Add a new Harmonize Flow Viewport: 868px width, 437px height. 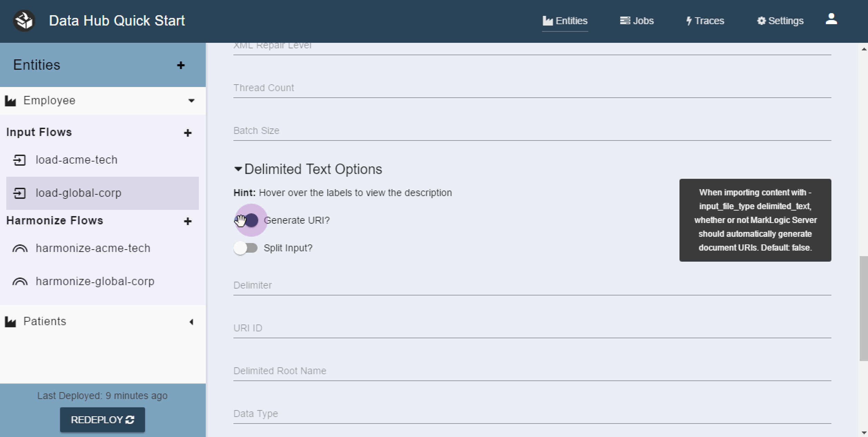(188, 221)
